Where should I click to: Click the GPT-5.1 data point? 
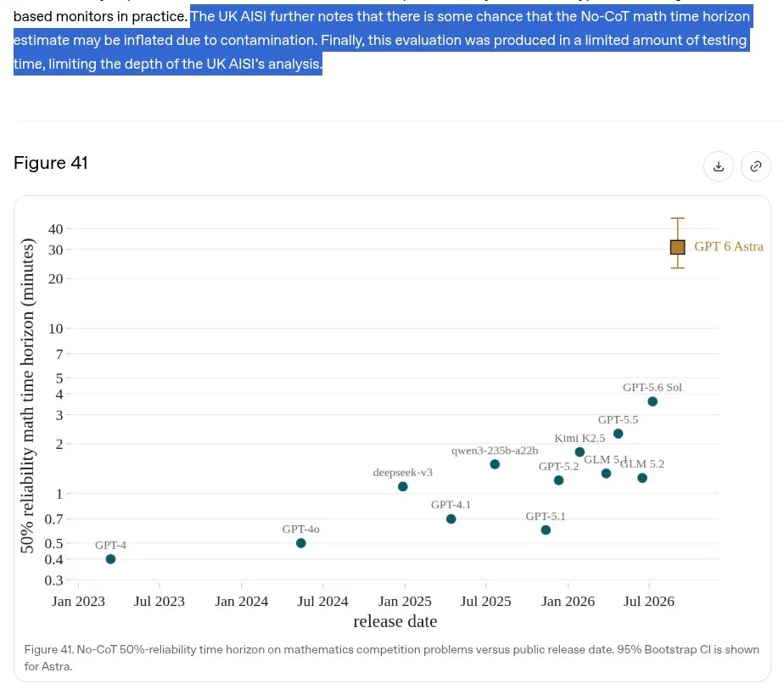pos(546,530)
